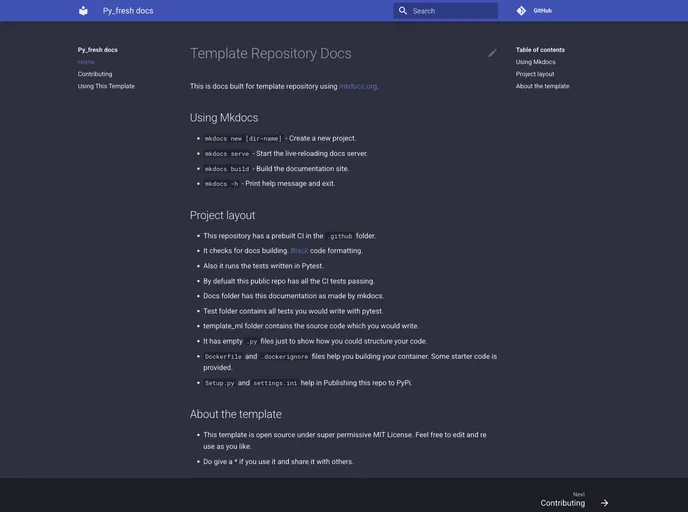Jump to About the template in contents

point(542,86)
